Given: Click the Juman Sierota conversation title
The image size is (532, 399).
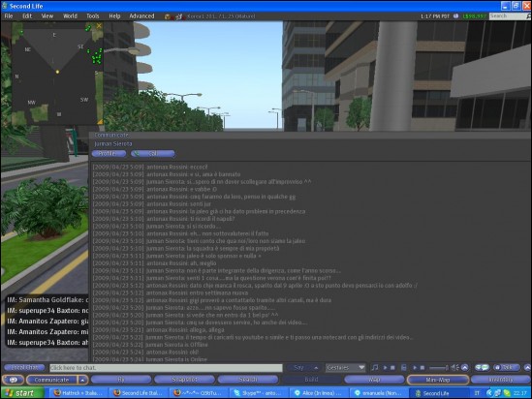Looking at the screenshot, I should [113, 143].
